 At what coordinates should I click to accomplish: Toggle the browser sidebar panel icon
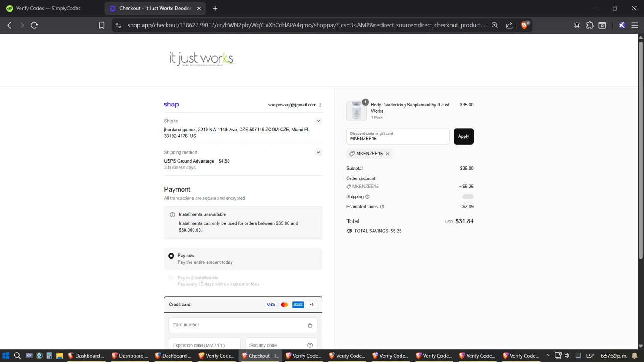[x=602, y=25]
